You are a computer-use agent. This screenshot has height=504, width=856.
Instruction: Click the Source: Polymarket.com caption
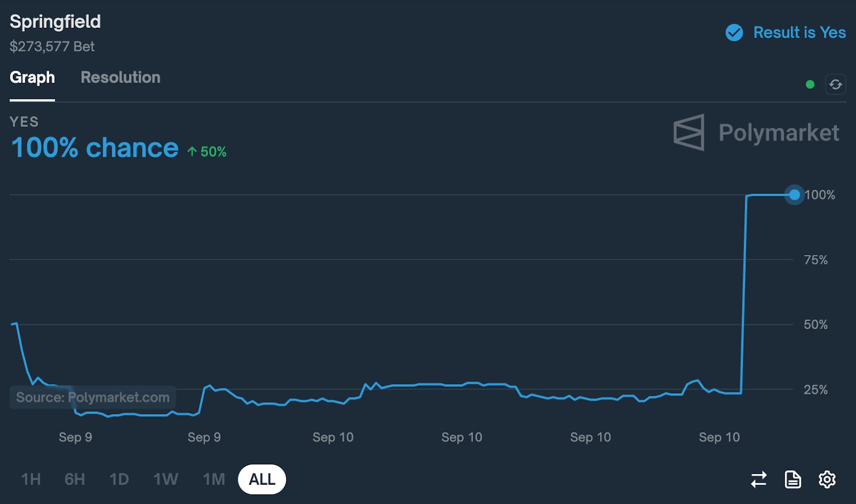93,398
